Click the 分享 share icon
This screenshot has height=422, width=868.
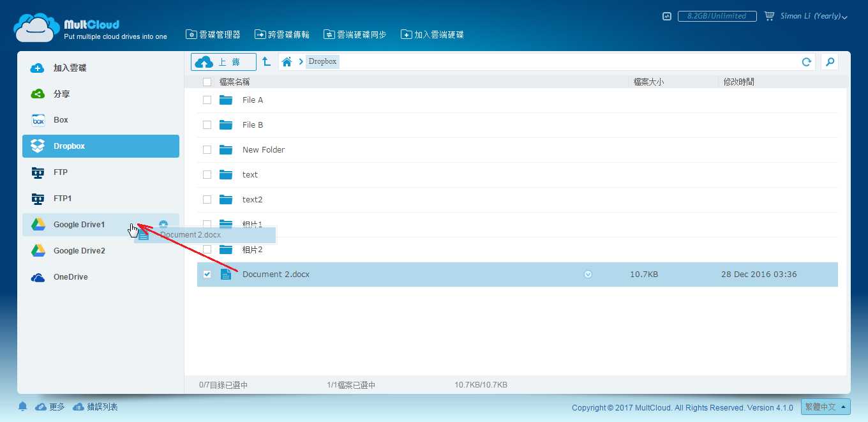click(38, 94)
